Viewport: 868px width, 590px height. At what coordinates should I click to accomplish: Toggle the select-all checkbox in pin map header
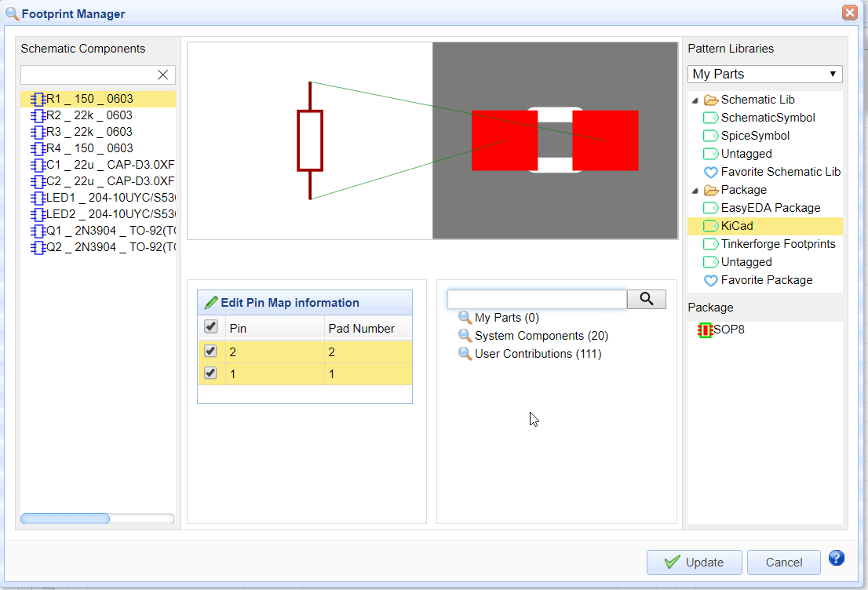pos(211,327)
